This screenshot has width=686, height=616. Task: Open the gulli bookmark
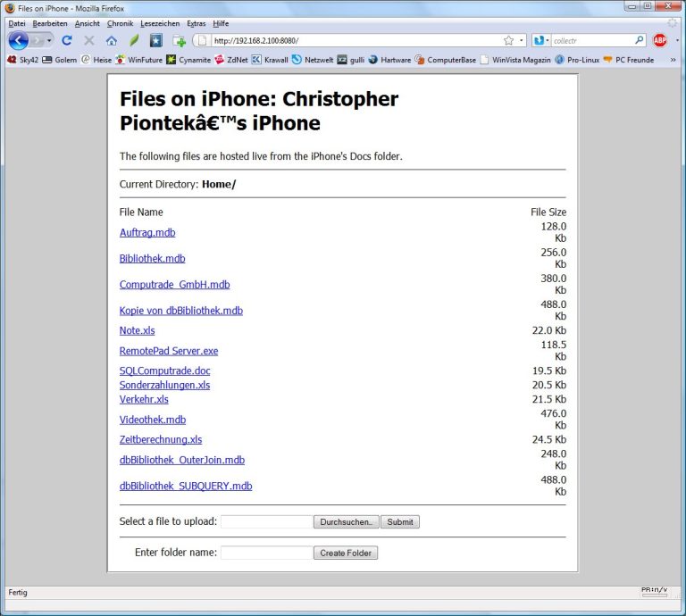tap(351, 60)
